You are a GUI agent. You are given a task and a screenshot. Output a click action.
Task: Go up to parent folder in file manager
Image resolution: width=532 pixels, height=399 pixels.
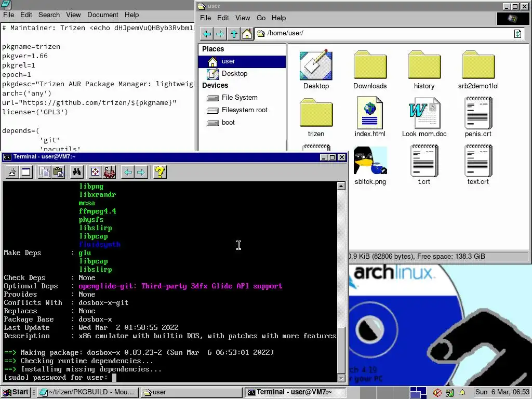coord(234,34)
